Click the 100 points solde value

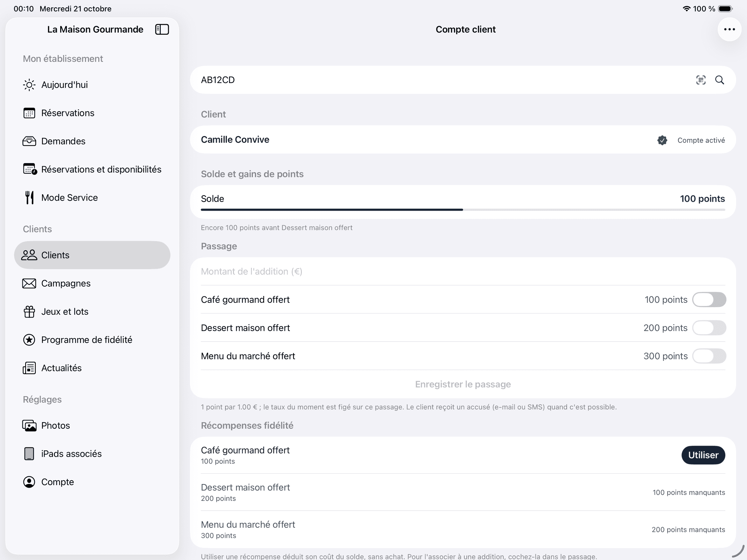click(x=703, y=199)
